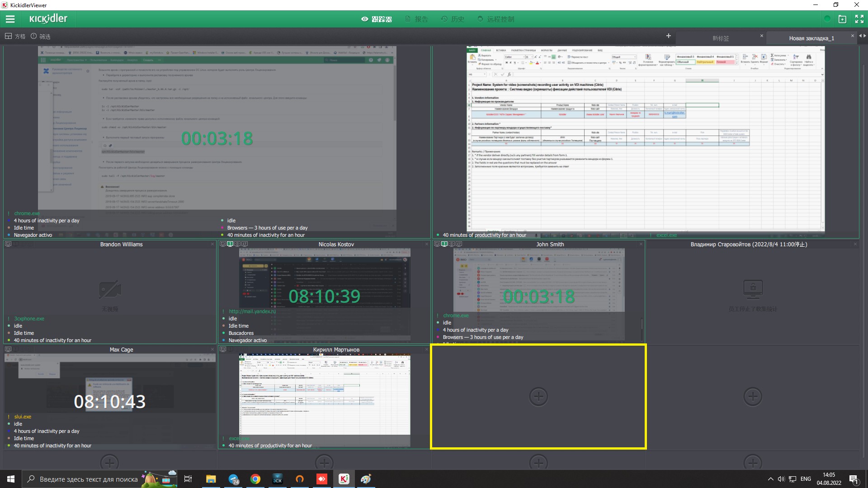
Task: Add a new tab with plus icon
Action: click(x=668, y=36)
